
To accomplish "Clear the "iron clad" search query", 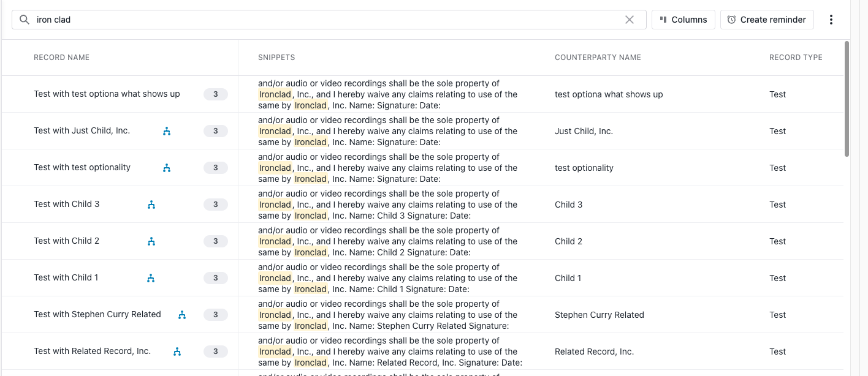I will point(630,20).
